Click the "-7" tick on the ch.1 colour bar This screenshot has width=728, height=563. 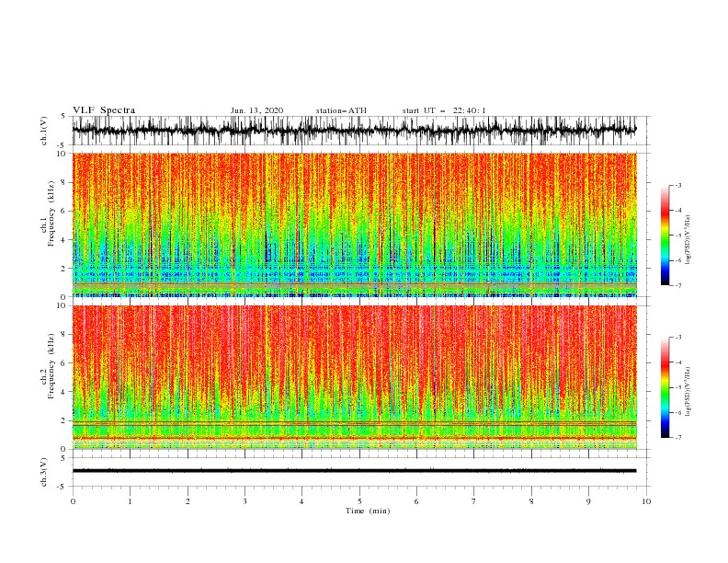[677, 285]
